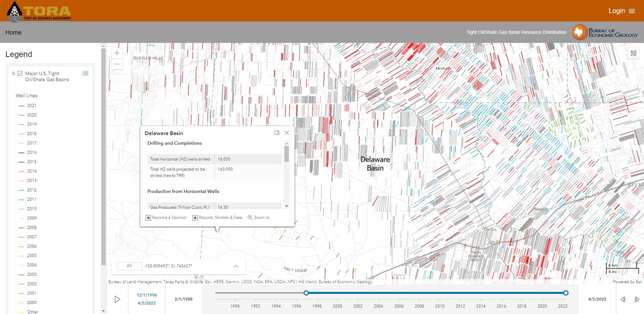The image size is (644, 314).
Task: Click the 2/1/1988 minimum date label
Action: (185, 299)
